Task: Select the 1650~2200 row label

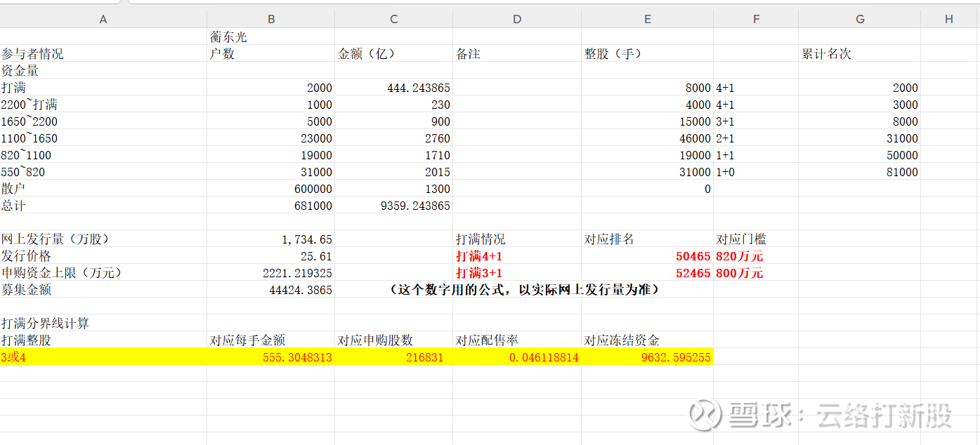Action: click(x=103, y=121)
